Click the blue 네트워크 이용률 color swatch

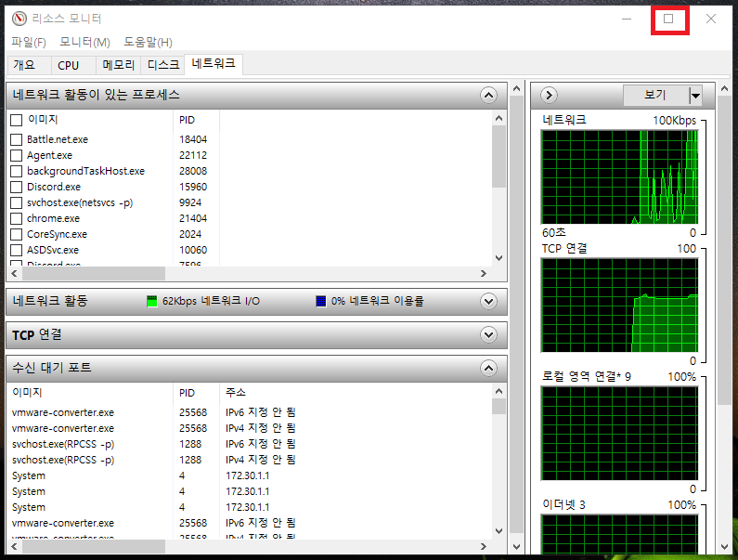tap(321, 302)
